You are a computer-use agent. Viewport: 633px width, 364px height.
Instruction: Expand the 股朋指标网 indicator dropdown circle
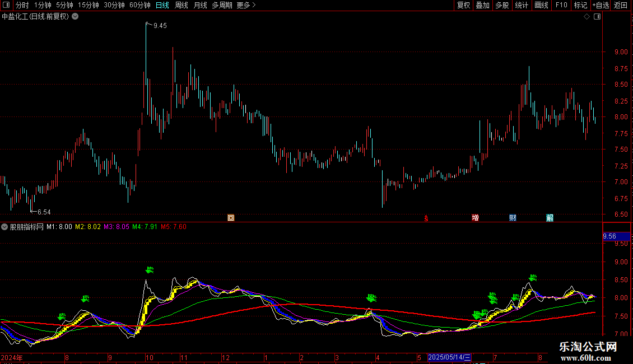pos(4,227)
